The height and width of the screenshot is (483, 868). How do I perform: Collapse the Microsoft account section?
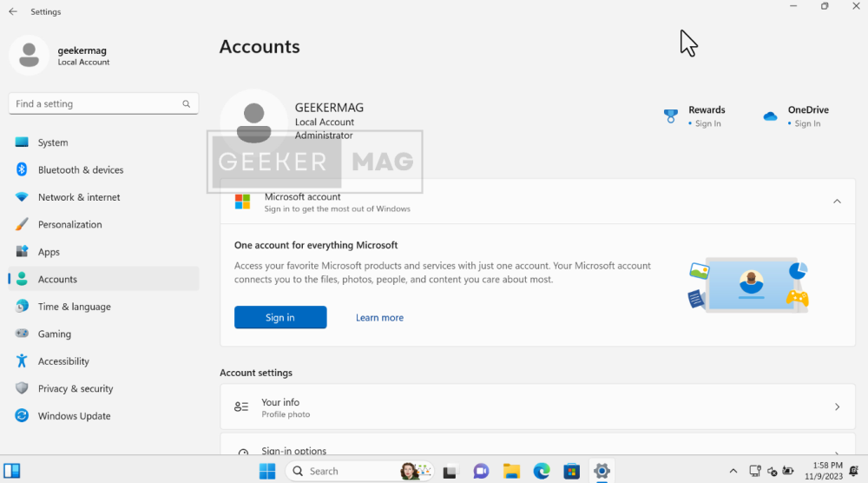pos(837,202)
